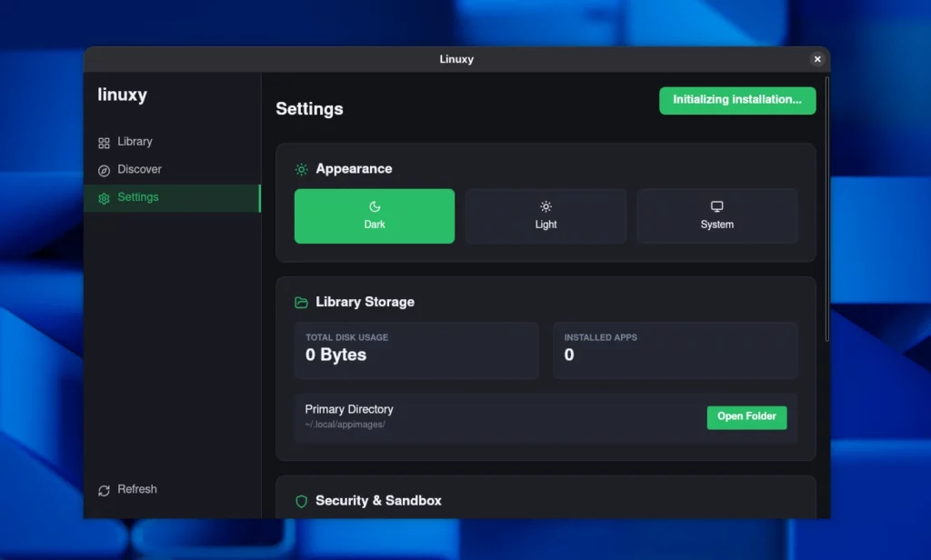
Task: Open the Library section
Action: pyautogui.click(x=133, y=142)
